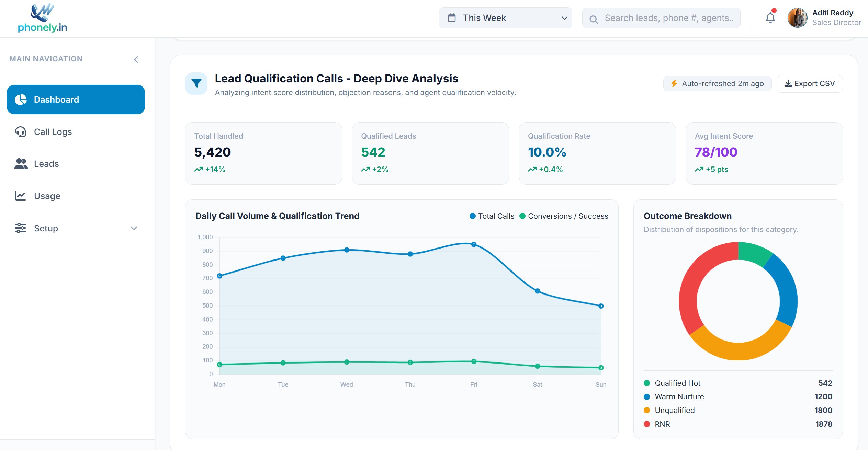Open the Total Handled 5,420 card
Viewport: 868px width, 450px height.
click(x=263, y=153)
